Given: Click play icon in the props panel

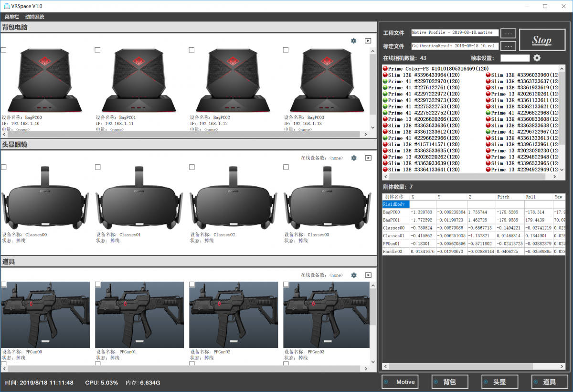Looking at the screenshot, I should click(x=368, y=275).
